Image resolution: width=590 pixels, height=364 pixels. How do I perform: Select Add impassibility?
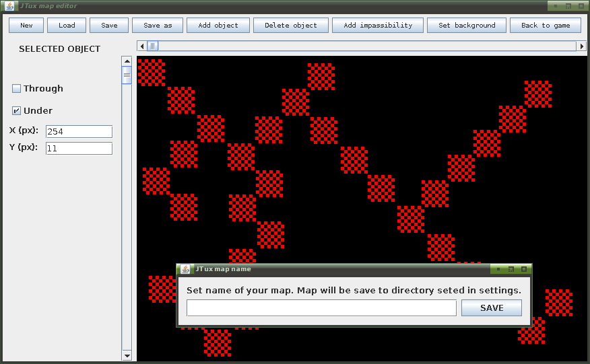pyautogui.click(x=378, y=25)
